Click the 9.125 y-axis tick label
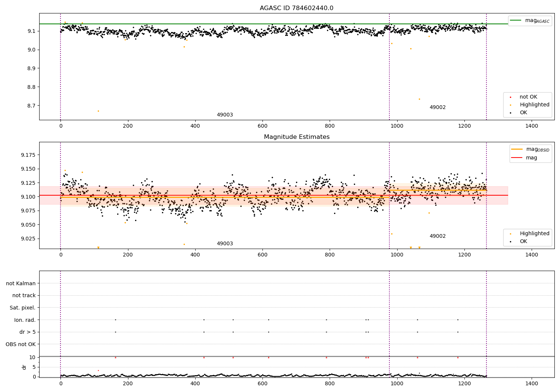 (28, 183)
